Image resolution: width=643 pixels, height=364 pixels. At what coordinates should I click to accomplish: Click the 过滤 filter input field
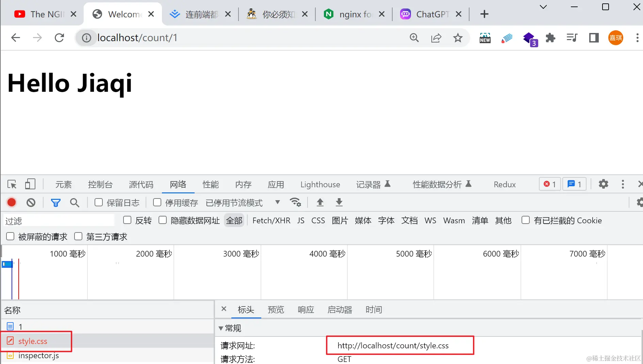coord(59,221)
